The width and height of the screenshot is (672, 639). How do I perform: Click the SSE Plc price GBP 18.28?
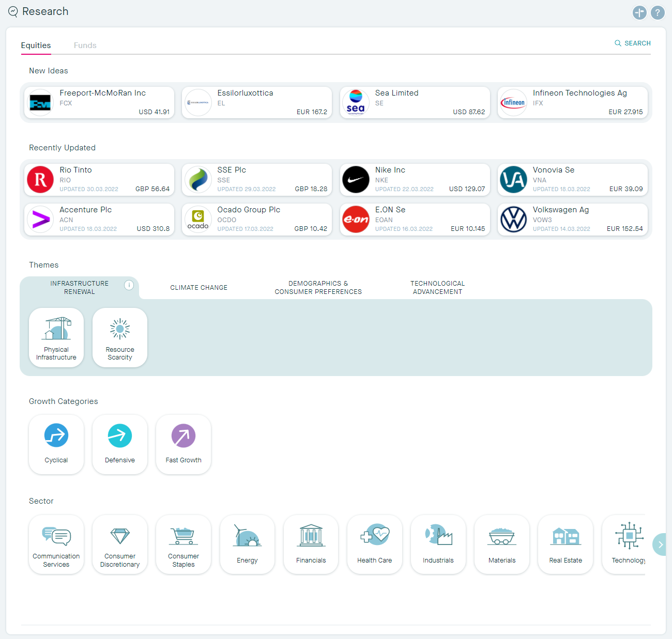tap(311, 189)
